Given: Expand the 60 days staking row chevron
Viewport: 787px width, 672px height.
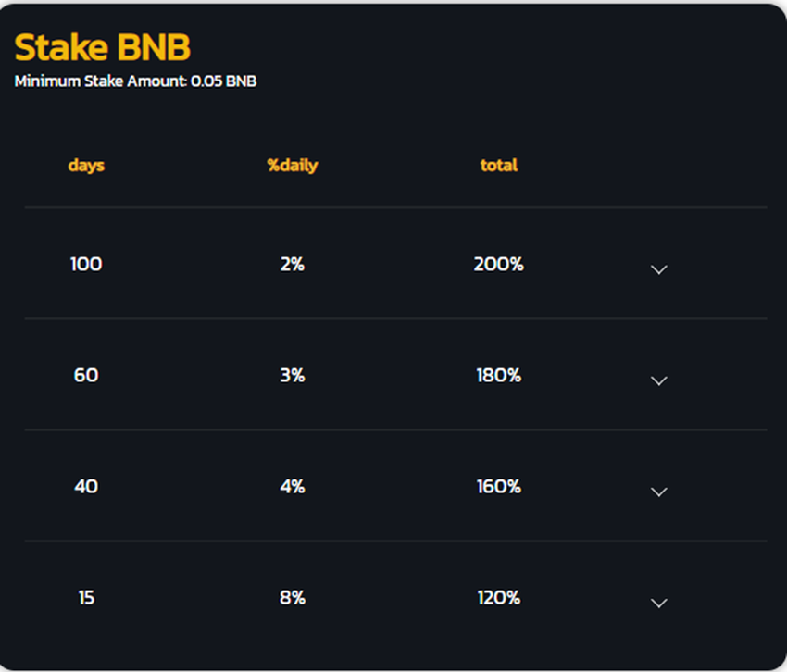Looking at the screenshot, I should (659, 380).
